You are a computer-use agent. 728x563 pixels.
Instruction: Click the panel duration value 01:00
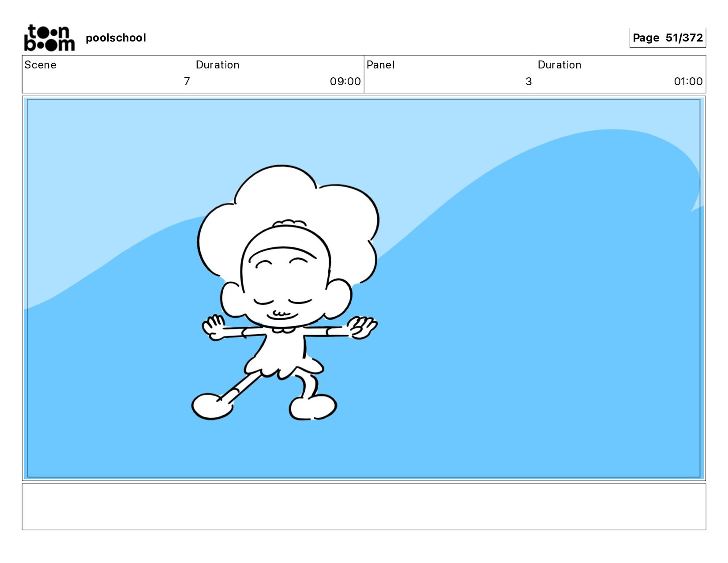(x=688, y=81)
